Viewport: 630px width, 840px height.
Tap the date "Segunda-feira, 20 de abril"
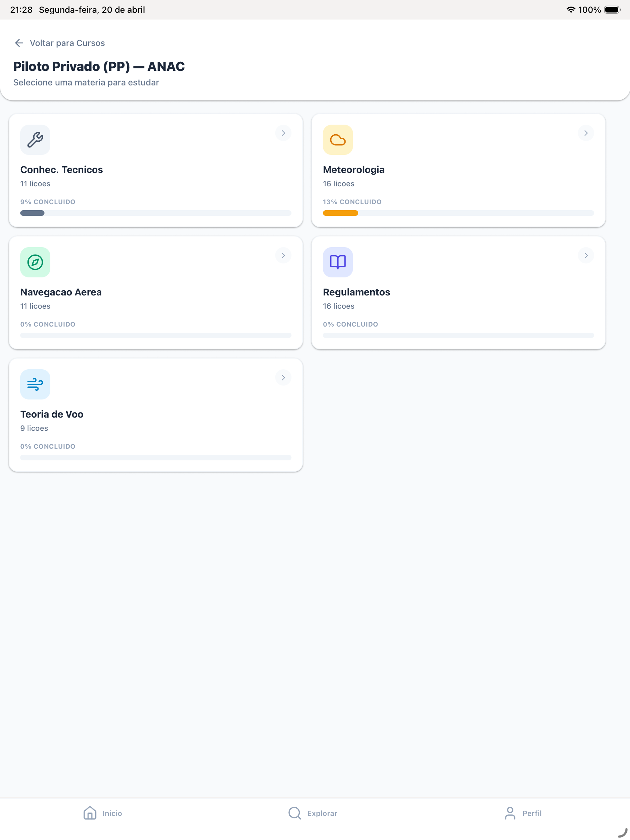pyautogui.click(x=92, y=10)
